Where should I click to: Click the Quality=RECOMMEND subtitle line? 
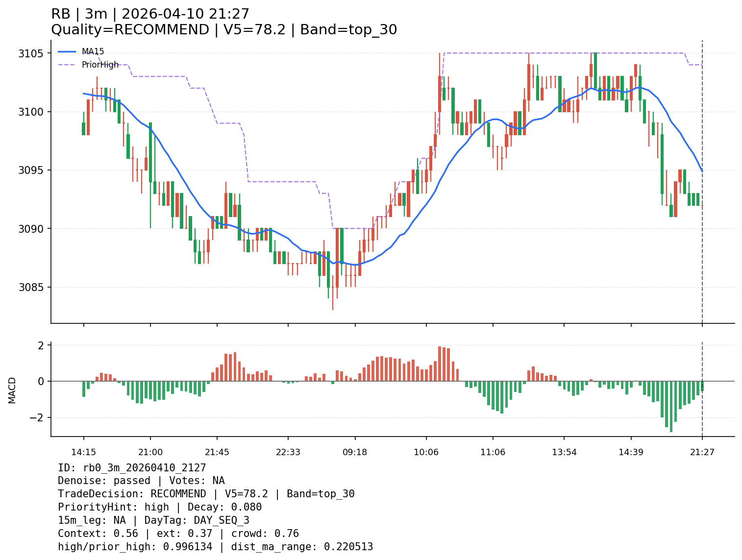(x=224, y=30)
